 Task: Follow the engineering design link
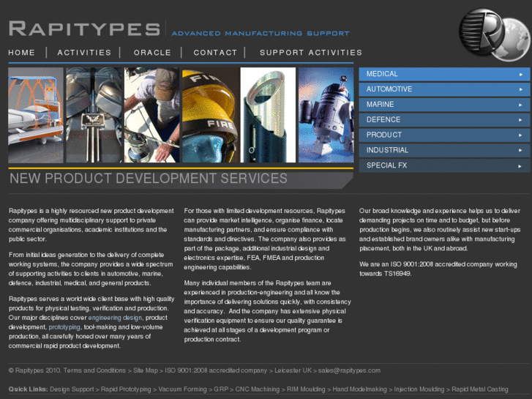pyautogui.click(x=115, y=318)
